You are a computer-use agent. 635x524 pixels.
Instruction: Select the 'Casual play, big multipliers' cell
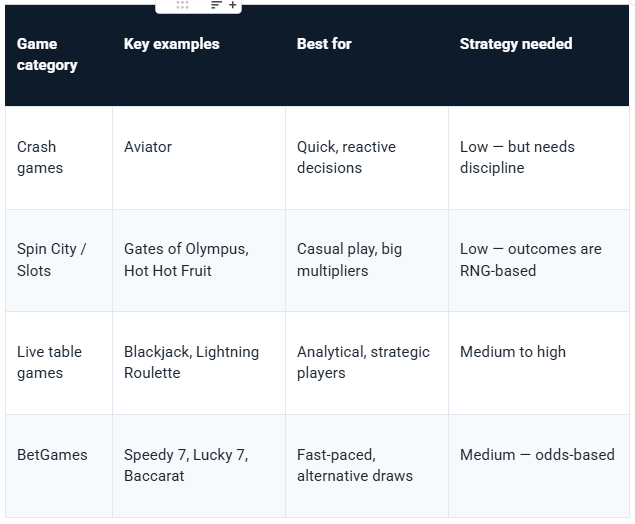pos(367,260)
